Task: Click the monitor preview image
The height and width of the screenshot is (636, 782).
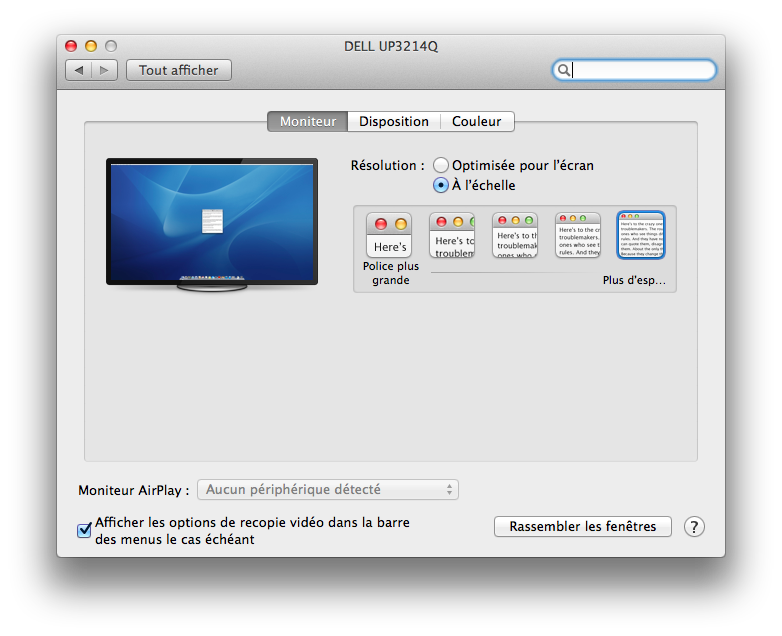Action: point(212,225)
